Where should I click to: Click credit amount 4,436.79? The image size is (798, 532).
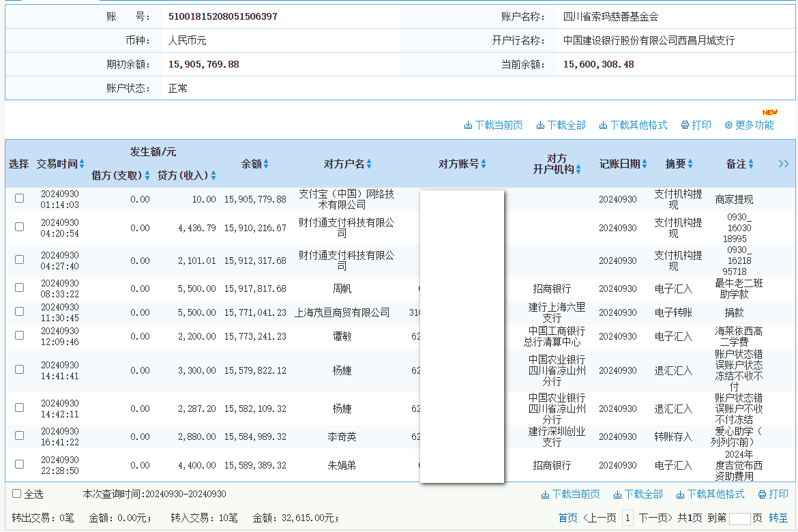[x=197, y=228]
